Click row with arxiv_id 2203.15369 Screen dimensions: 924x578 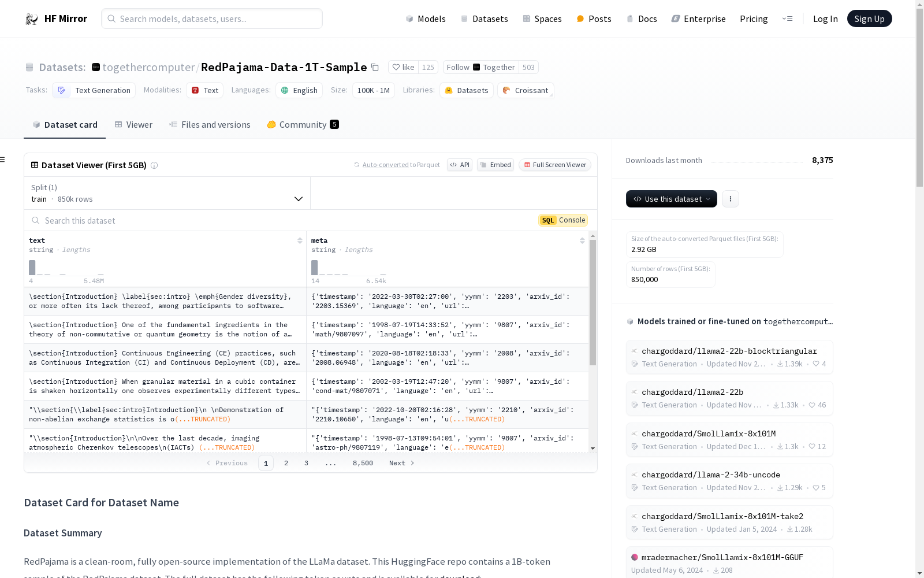point(306,301)
